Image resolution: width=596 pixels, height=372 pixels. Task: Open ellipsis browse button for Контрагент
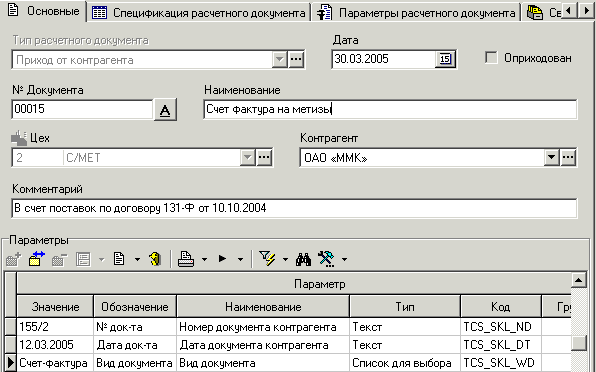568,157
